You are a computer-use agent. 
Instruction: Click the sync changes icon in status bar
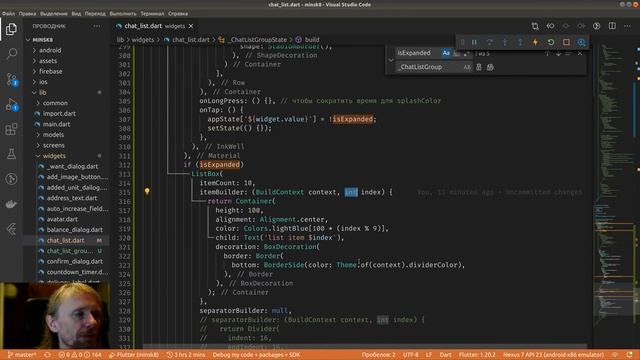pos(48,355)
